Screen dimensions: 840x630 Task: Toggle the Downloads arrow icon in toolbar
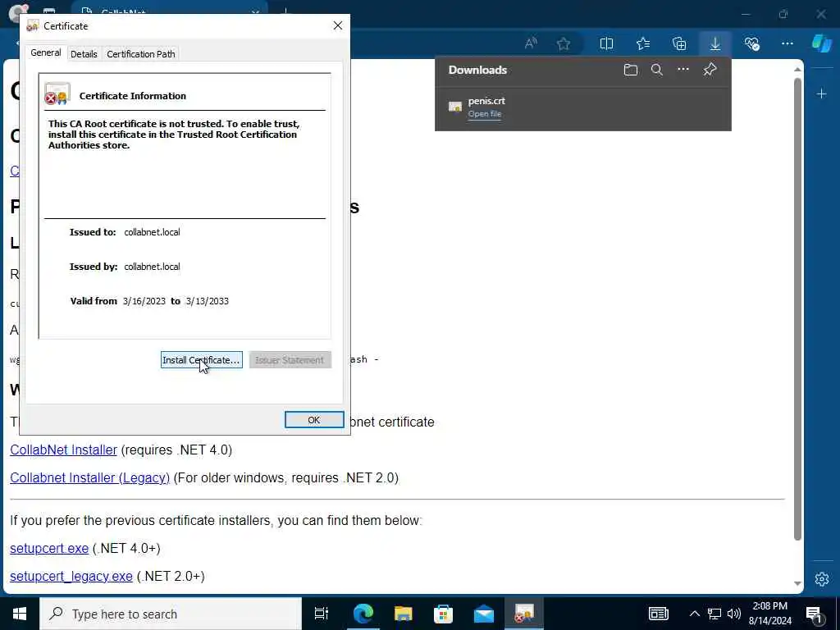click(x=715, y=44)
